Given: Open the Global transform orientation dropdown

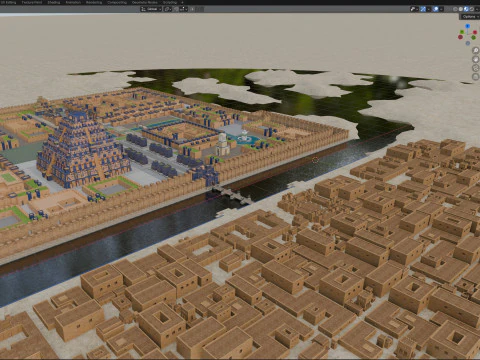Looking at the screenshot, I should tap(151, 9).
